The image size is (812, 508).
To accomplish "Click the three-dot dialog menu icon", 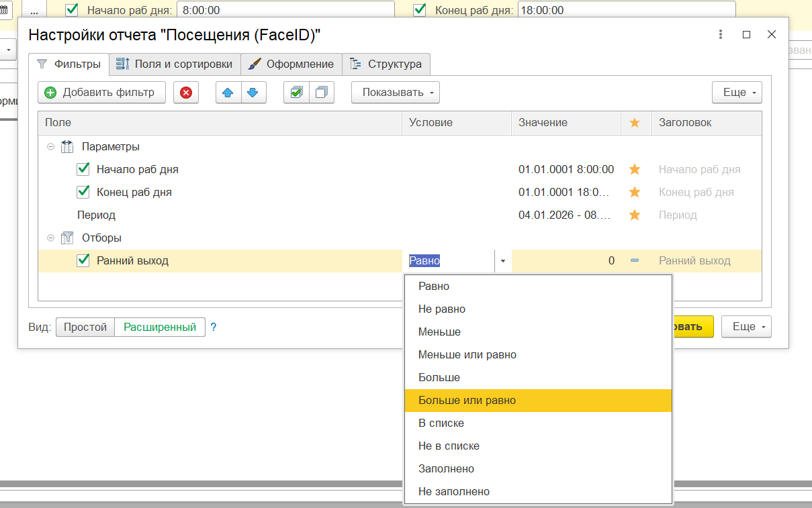I will (720, 35).
